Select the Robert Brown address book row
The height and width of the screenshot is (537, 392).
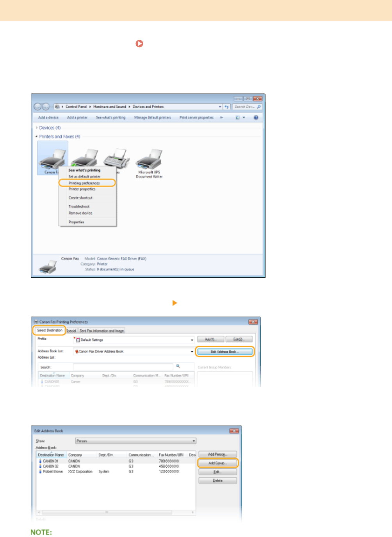pos(116,471)
